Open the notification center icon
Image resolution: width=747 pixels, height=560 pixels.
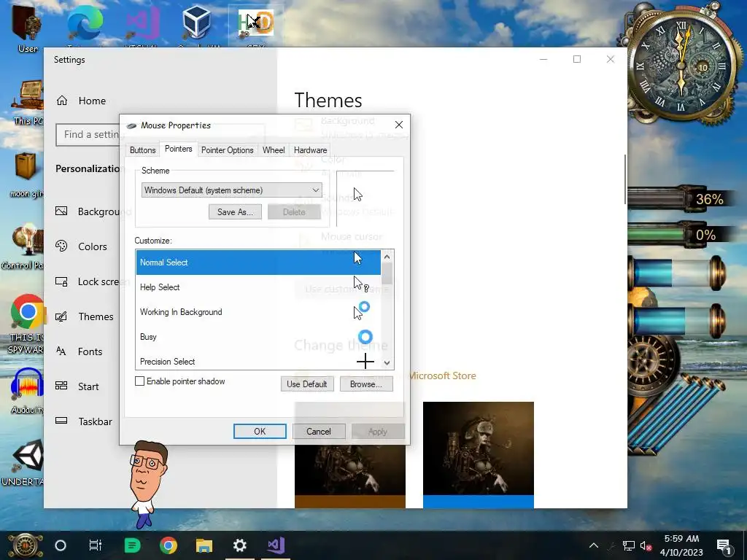[x=724, y=545]
